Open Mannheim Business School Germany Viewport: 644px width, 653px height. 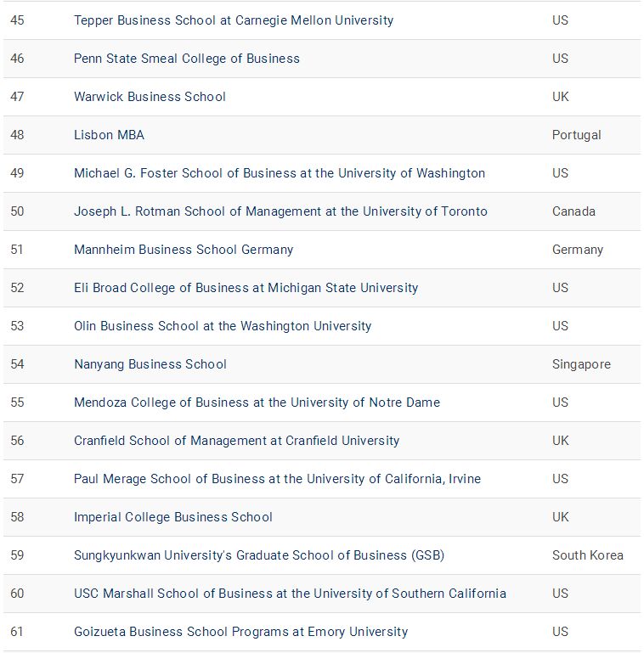184,250
